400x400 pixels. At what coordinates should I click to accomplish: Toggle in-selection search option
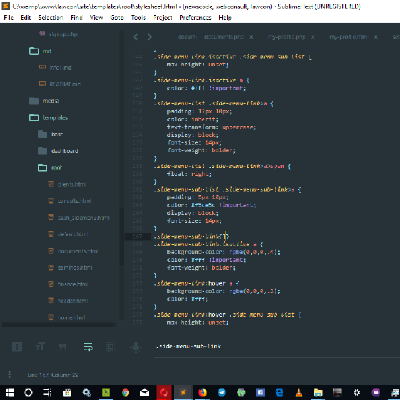click(110, 347)
